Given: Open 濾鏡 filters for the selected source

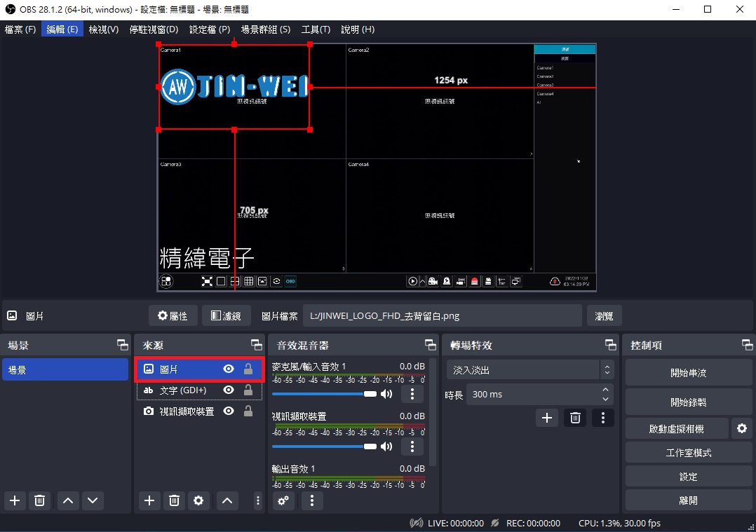Looking at the screenshot, I should (x=226, y=315).
